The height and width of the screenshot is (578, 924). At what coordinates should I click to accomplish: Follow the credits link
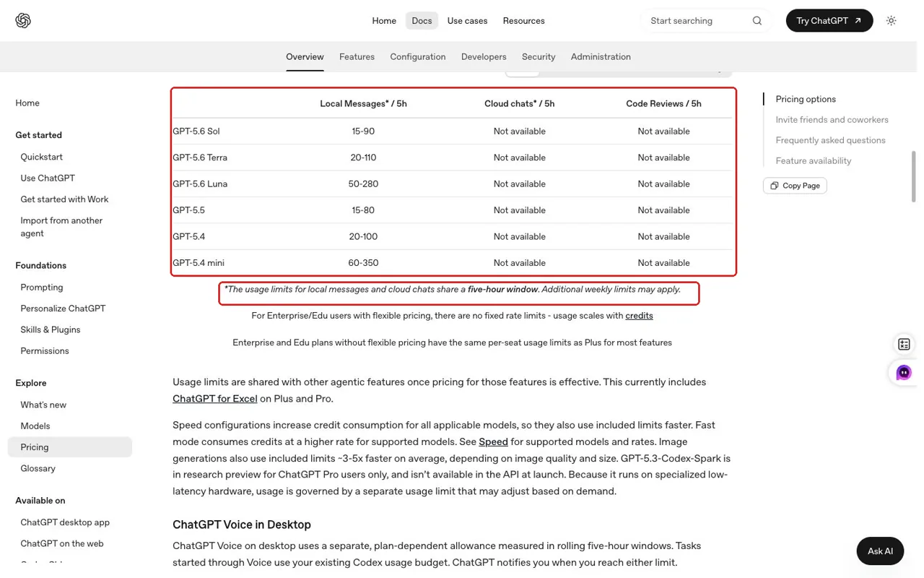point(639,316)
